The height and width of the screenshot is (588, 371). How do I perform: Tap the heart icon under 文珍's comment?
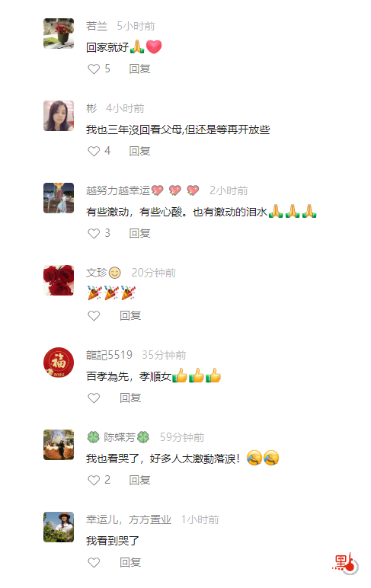[94, 316]
